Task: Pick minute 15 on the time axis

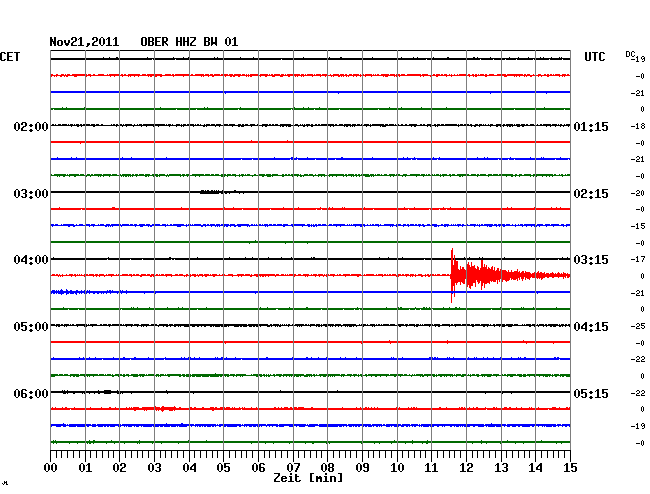Action: coord(570,468)
